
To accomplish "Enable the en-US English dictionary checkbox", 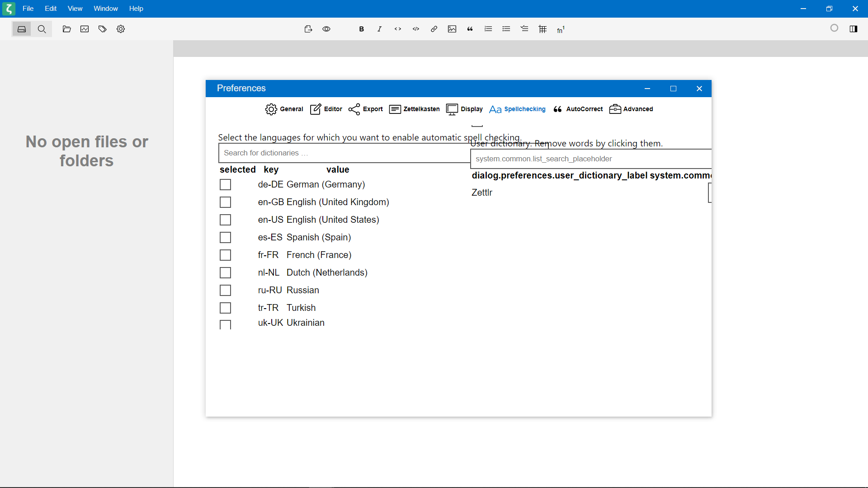I will (225, 220).
